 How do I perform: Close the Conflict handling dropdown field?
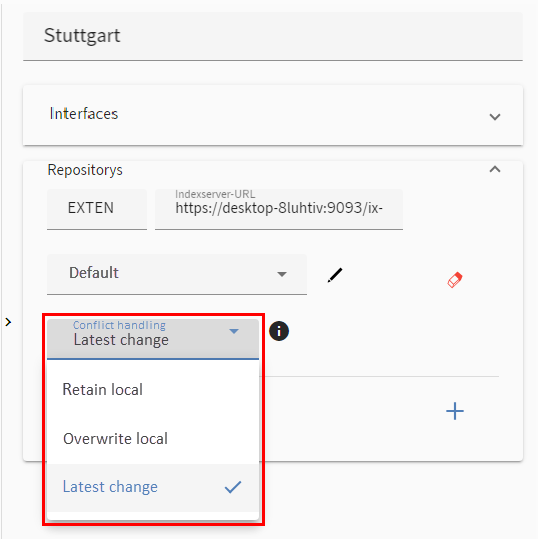pos(153,339)
